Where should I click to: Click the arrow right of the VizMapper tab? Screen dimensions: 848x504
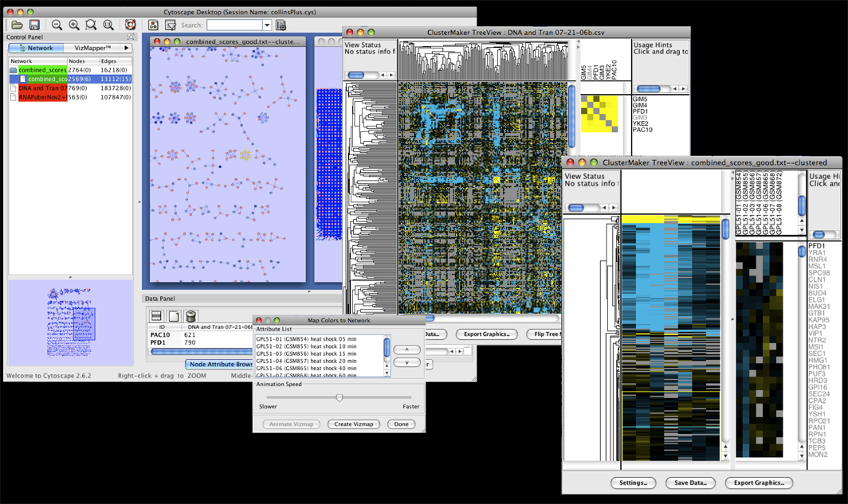[126, 49]
